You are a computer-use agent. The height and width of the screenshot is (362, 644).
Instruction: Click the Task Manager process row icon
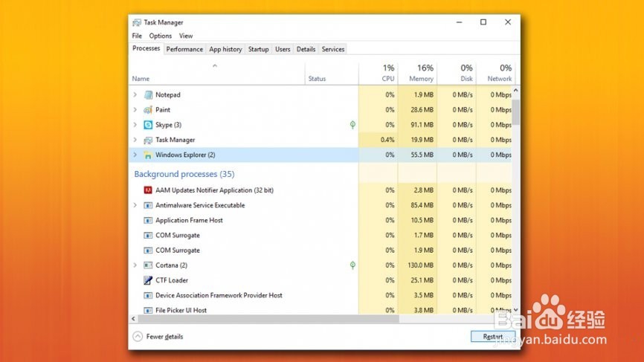coord(148,140)
